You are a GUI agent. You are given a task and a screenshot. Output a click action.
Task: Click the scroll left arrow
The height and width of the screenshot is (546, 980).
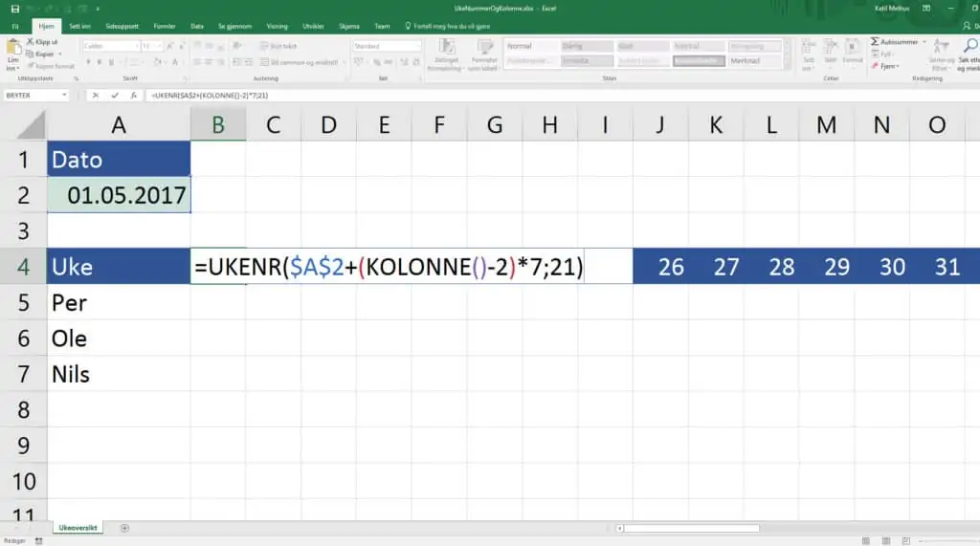pos(619,529)
